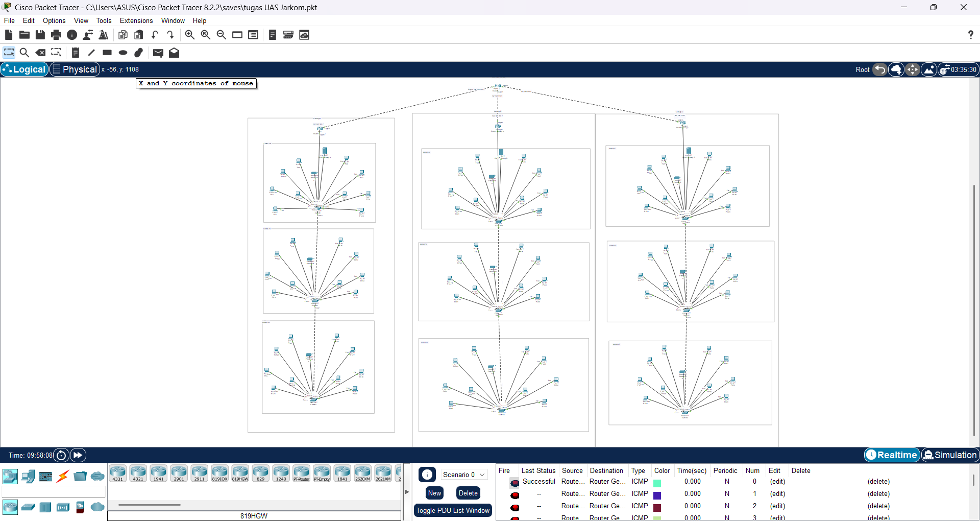Open the Root view navigation control

click(x=862, y=69)
